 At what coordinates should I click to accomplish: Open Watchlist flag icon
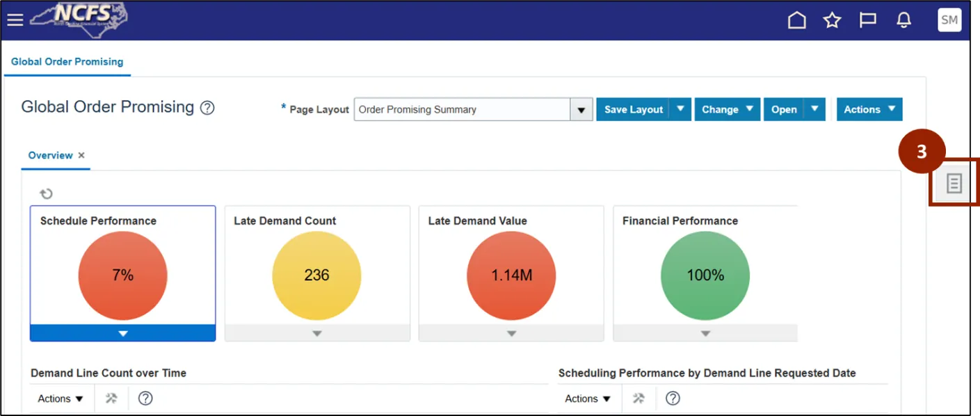[867, 21]
